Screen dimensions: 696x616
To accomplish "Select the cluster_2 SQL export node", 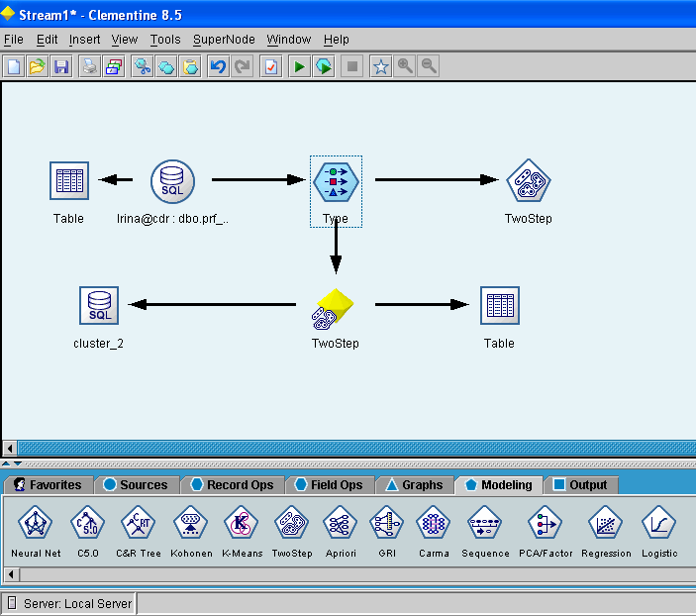I will pos(99,306).
